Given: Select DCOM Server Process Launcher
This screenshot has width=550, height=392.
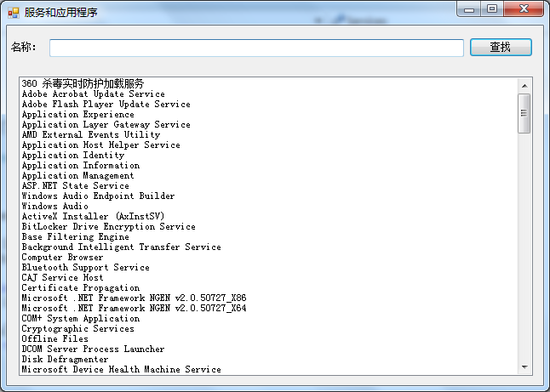Looking at the screenshot, I should coord(93,349).
